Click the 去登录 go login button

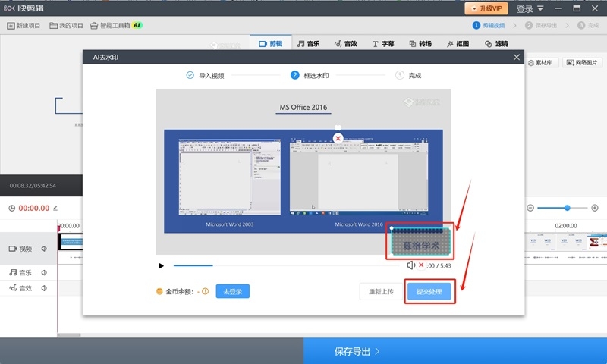[233, 291]
